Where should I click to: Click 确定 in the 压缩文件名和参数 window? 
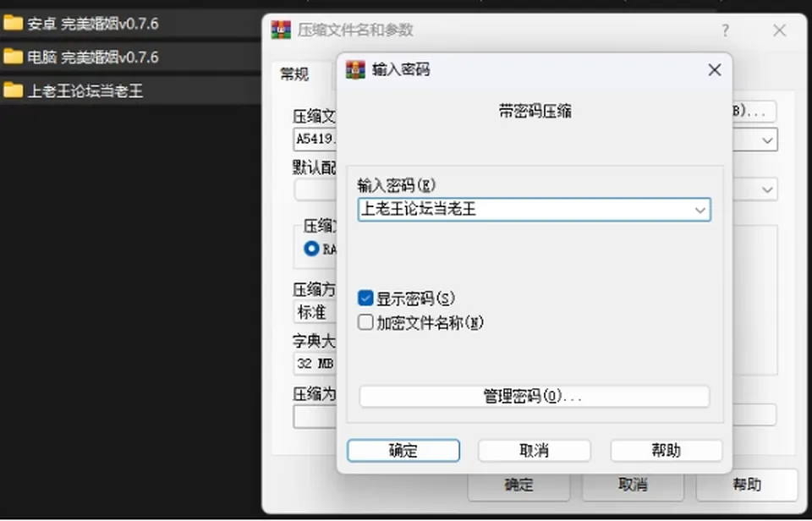(x=518, y=485)
